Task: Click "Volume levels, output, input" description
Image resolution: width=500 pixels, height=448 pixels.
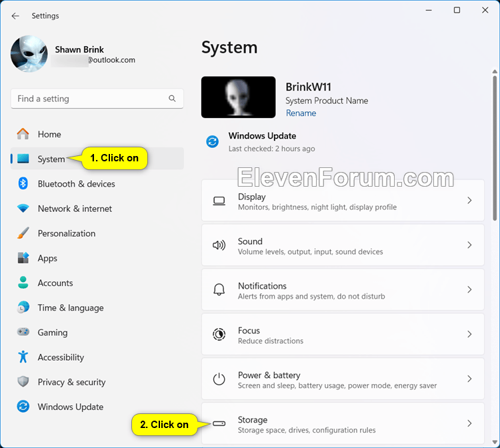Action: [x=310, y=252]
